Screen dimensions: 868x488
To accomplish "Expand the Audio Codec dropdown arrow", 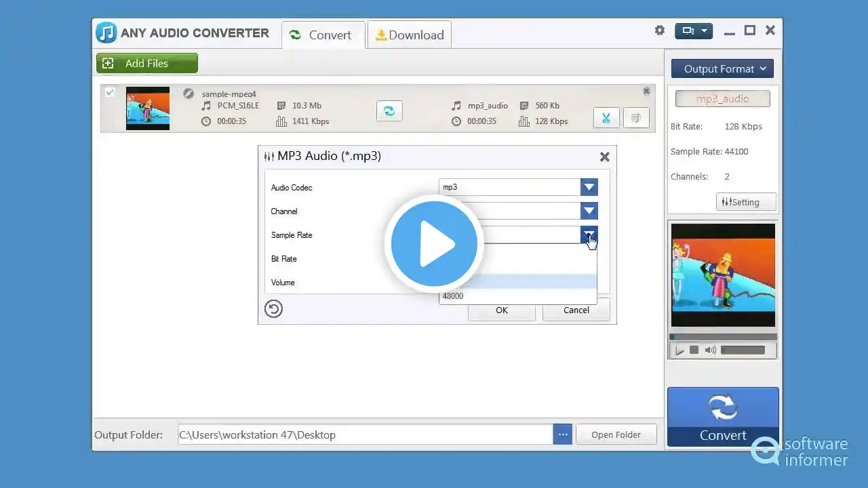I will 589,187.
